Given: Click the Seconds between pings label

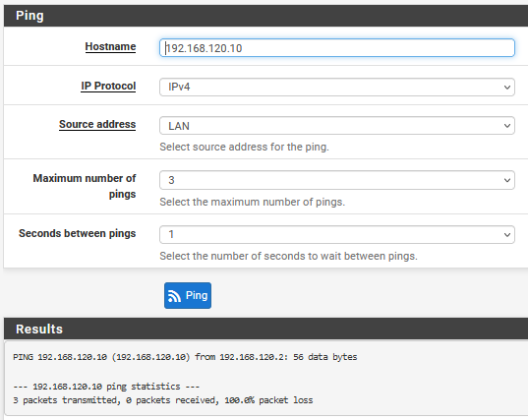Looking at the screenshot, I should pyautogui.click(x=78, y=233).
